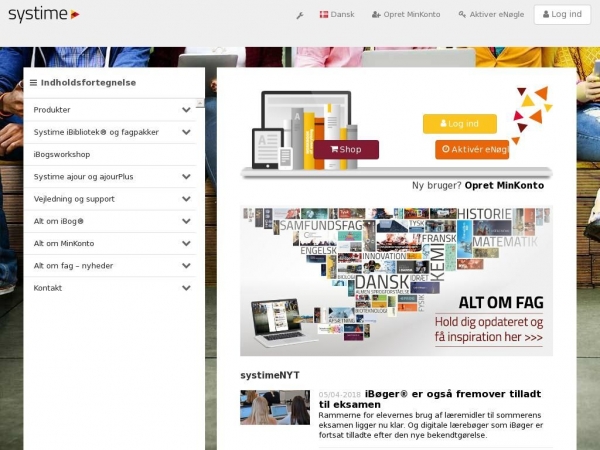Select Kontakt menu entry
Screen dimensions: 600x450
pyautogui.click(x=110, y=288)
